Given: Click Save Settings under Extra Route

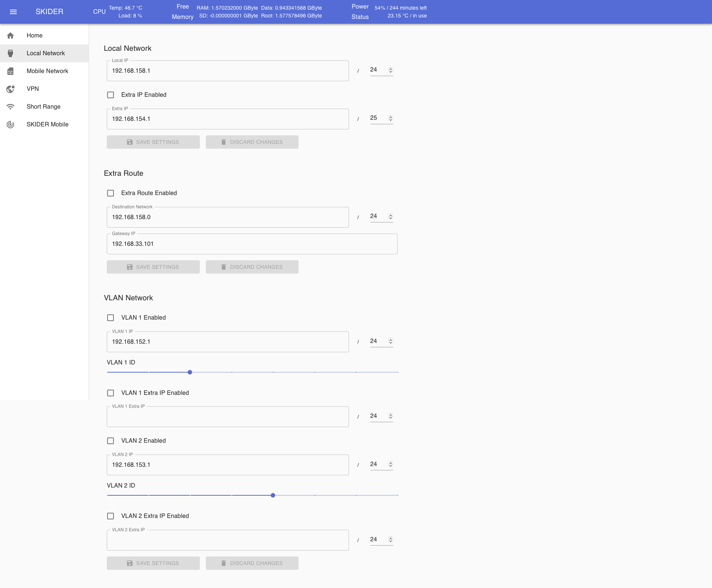Looking at the screenshot, I should 153,267.
